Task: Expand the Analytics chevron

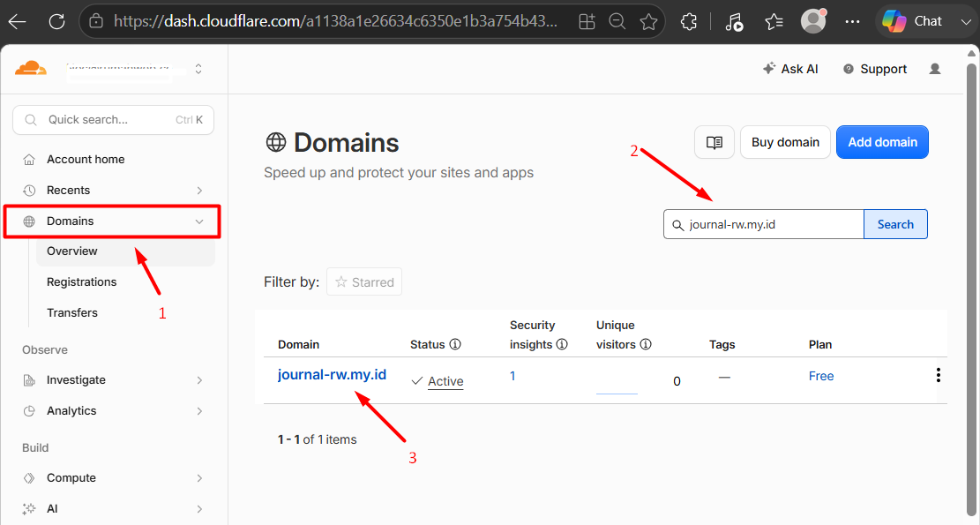Action: click(x=199, y=410)
